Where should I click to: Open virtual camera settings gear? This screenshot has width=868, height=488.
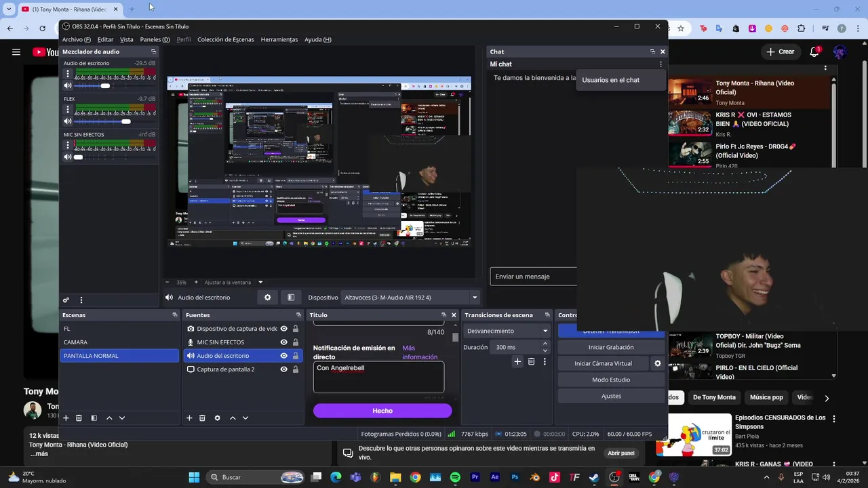point(657,363)
